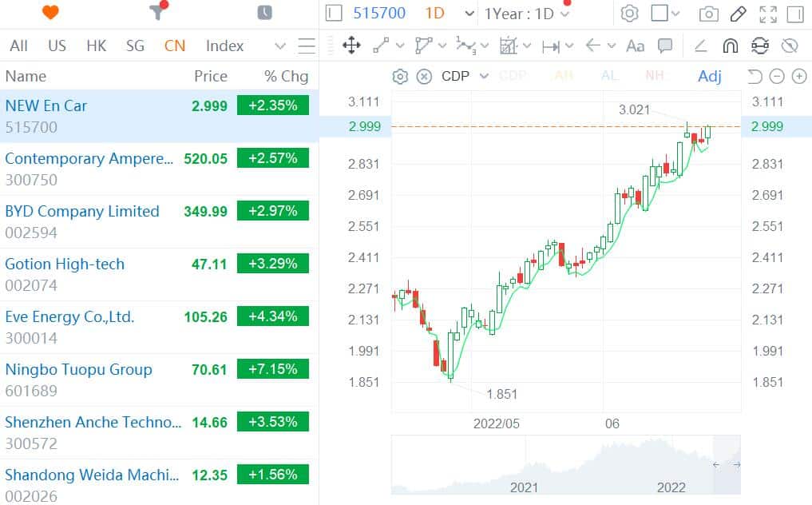Select BYD Company Limited from list
Screen dimensions: 812x505
(82, 211)
